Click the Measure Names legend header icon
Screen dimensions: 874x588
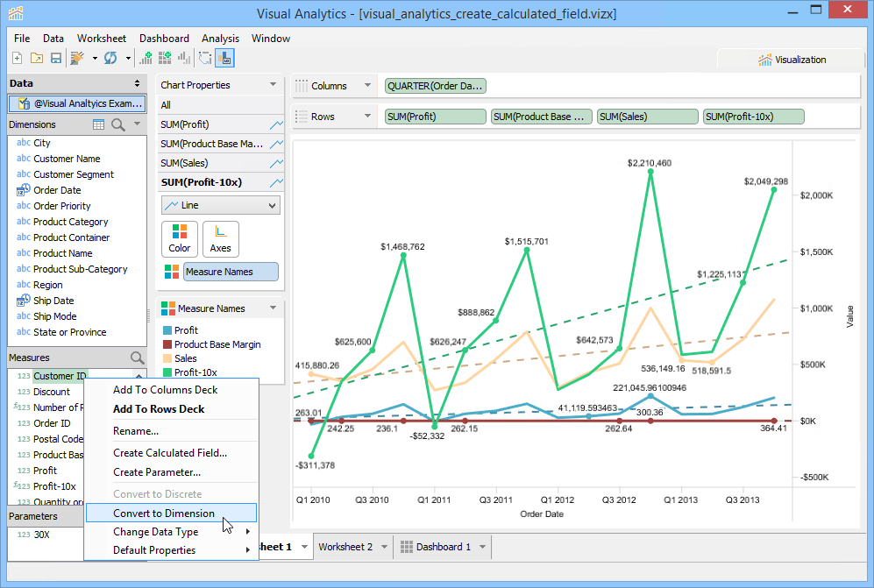[167, 308]
